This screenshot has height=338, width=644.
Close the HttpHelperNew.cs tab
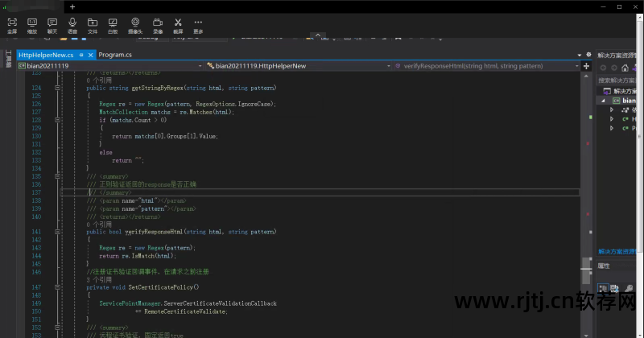90,55
